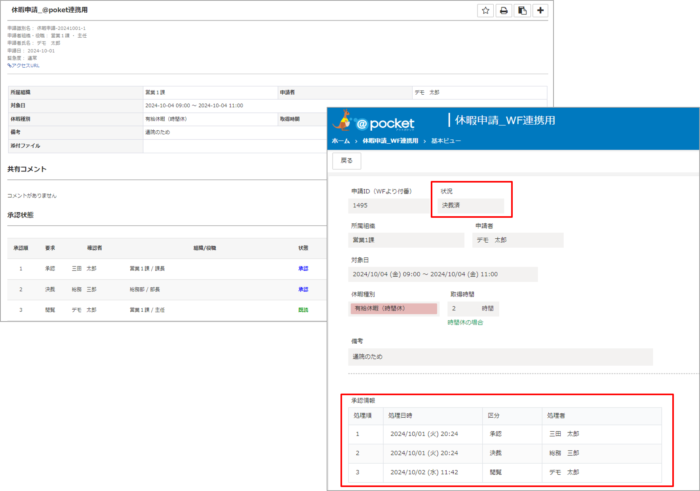Open the アクセスURL link

pyautogui.click(x=23, y=66)
